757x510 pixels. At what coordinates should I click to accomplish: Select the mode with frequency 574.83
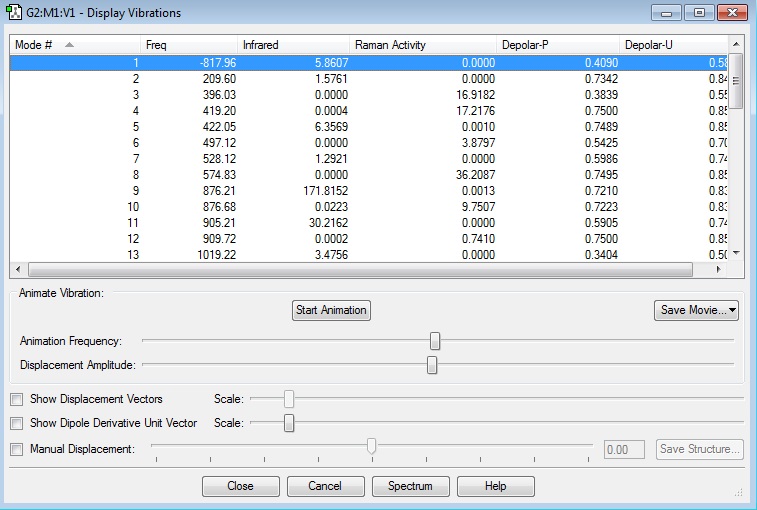(x=369, y=174)
